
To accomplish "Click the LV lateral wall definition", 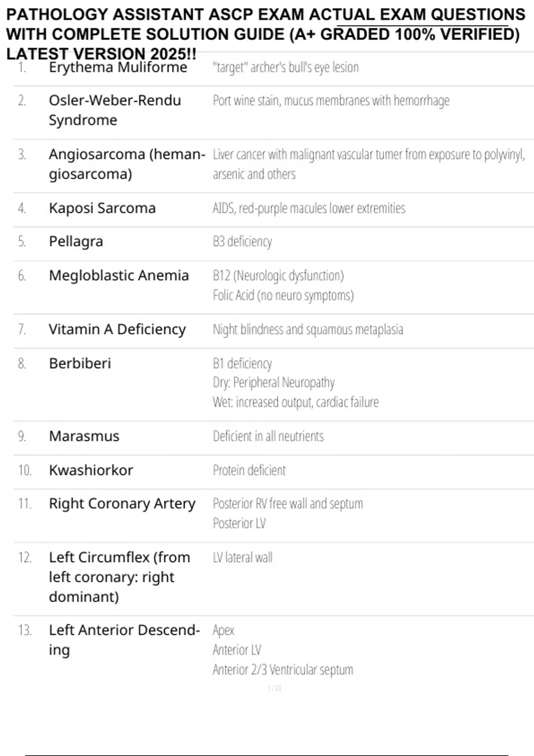I will 243,557.
